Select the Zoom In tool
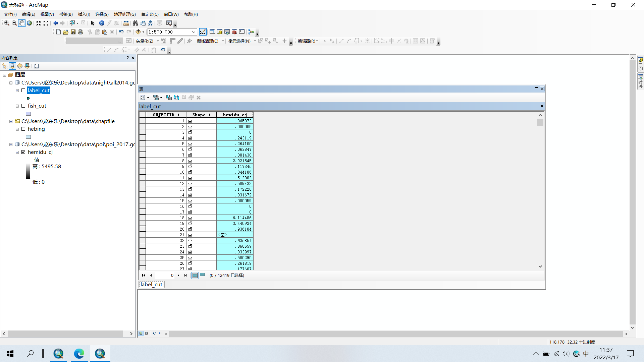Screen dimensions: 644x362 tap(7, 23)
